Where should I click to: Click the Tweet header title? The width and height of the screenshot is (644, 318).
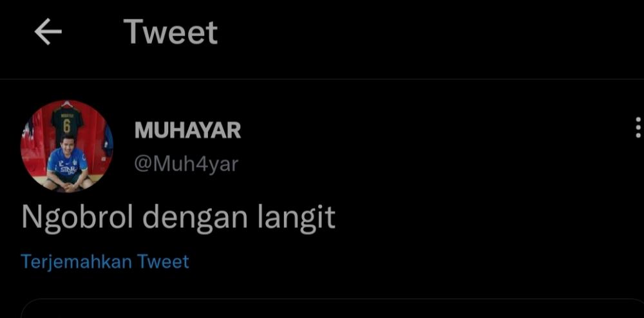171,32
